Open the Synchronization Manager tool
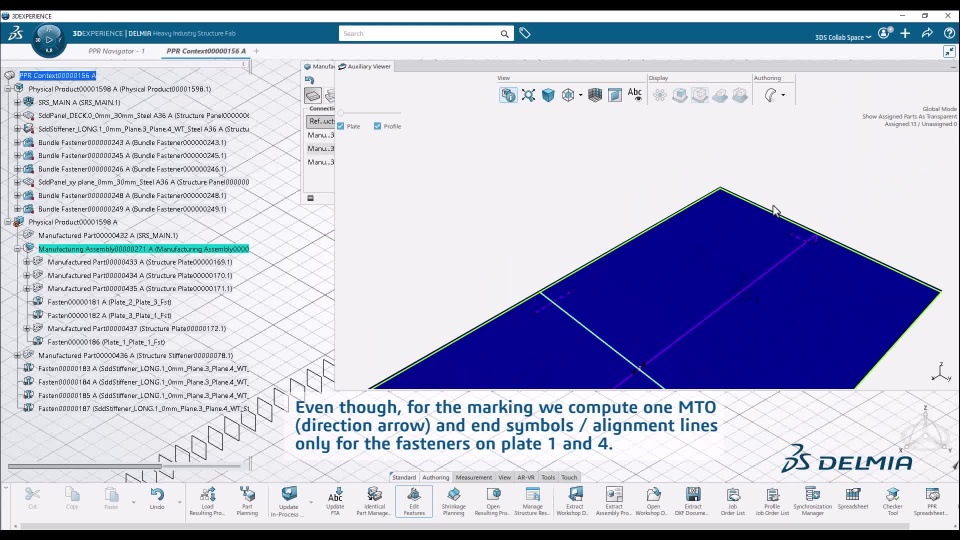 812,501
